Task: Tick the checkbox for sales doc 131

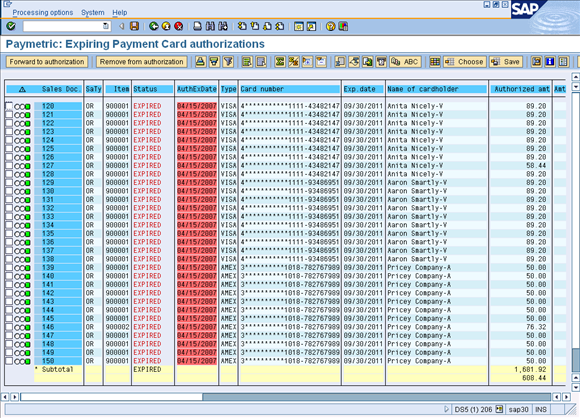Action: (x=9, y=200)
